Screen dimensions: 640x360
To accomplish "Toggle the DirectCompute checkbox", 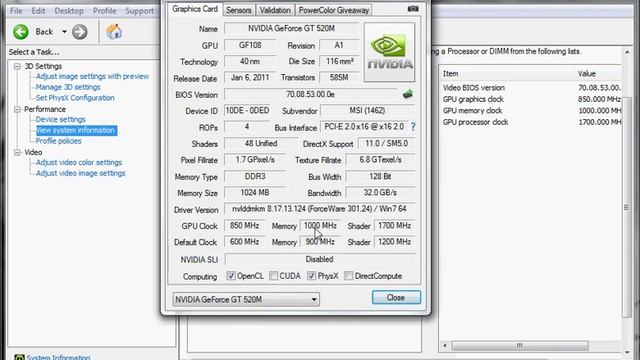I will pyautogui.click(x=348, y=276).
